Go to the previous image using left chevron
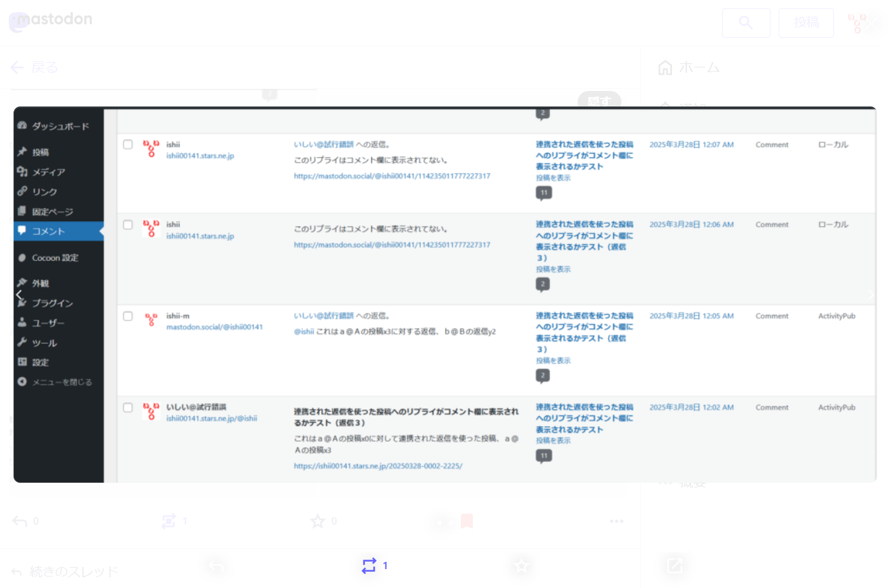 coord(19,295)
